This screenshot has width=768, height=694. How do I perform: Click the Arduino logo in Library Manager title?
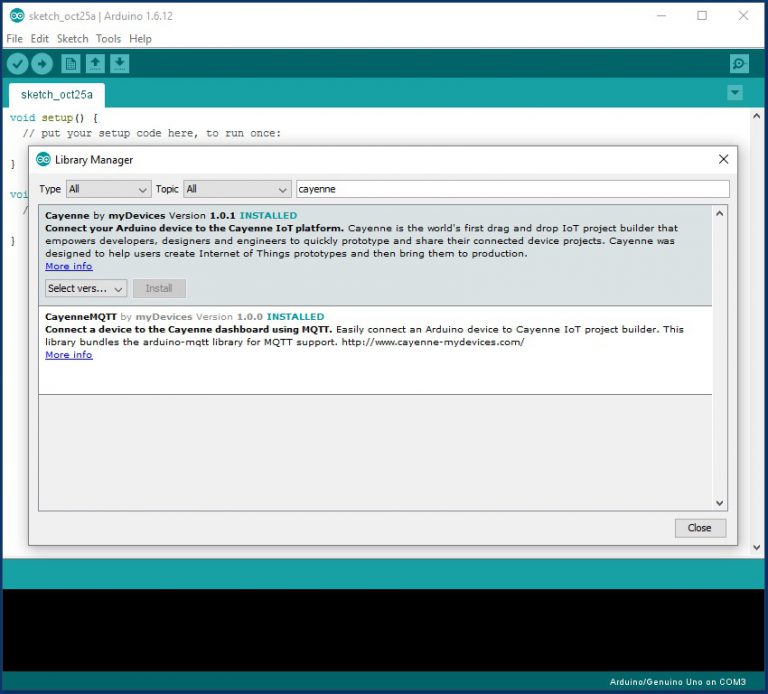[44, 160]
